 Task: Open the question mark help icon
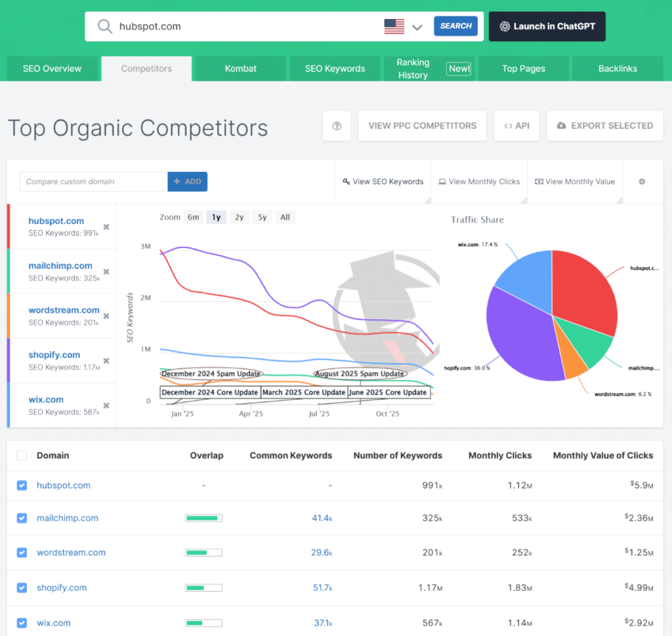click(x=336, y=126)
